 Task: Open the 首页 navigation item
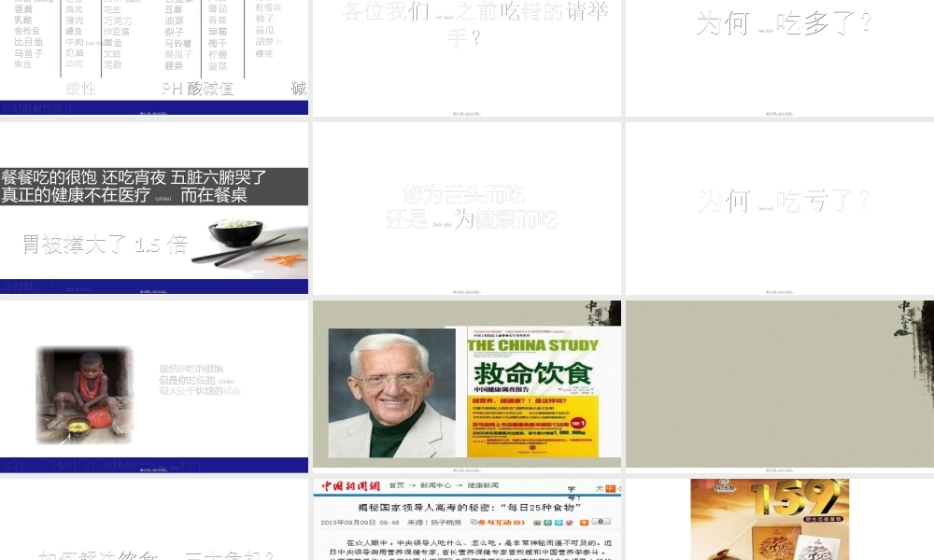(395, 485)
